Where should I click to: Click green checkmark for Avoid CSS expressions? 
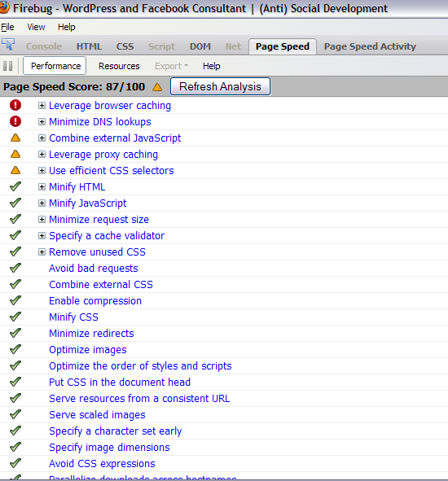(15, 463)
